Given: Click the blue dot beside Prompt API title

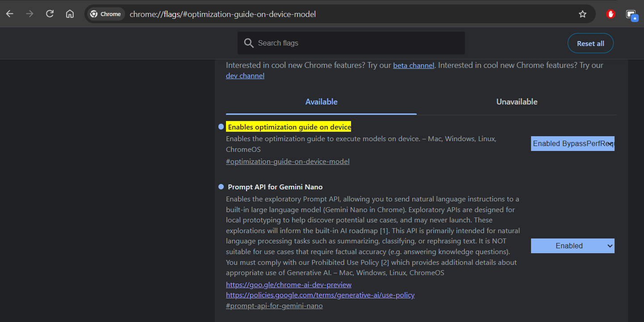Looking at the screenshot, I should pos(221,186).
